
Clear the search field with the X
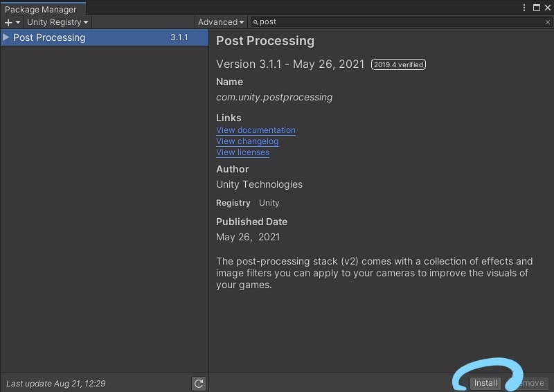tap(548, 22)
